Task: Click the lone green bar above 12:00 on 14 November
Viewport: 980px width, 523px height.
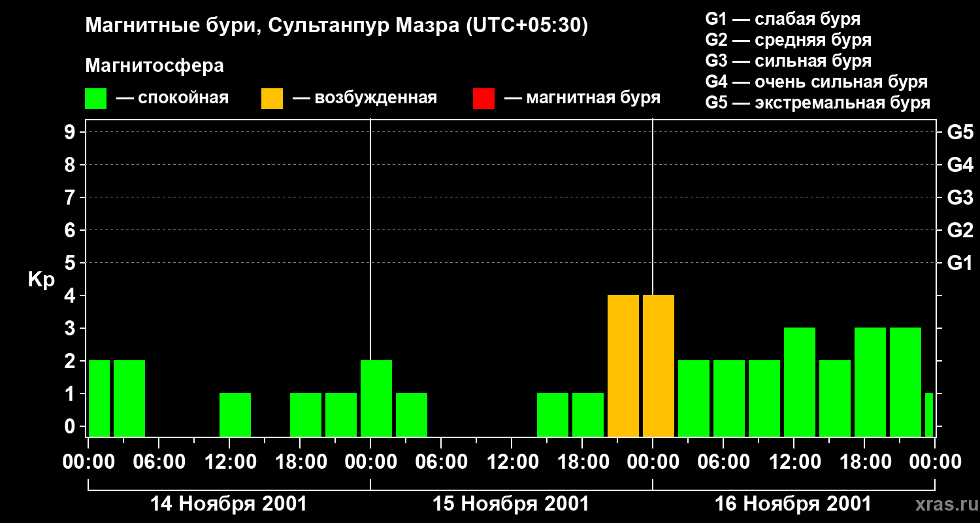Action: pos(235,414)
